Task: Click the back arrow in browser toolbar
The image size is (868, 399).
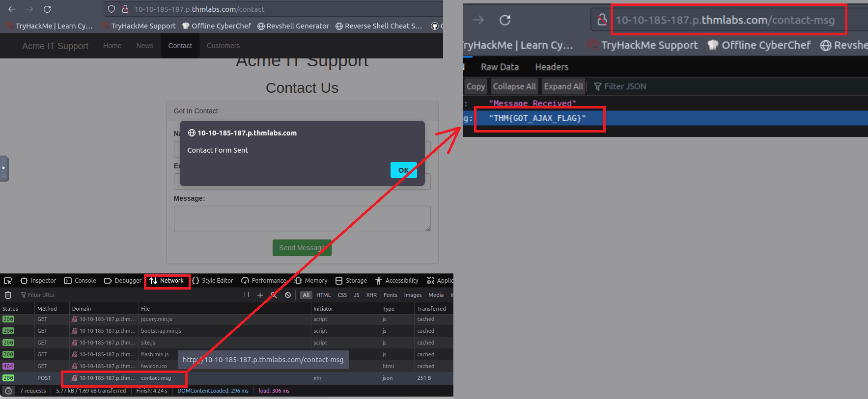Action: pyautogui.click(x=12, y=9)
